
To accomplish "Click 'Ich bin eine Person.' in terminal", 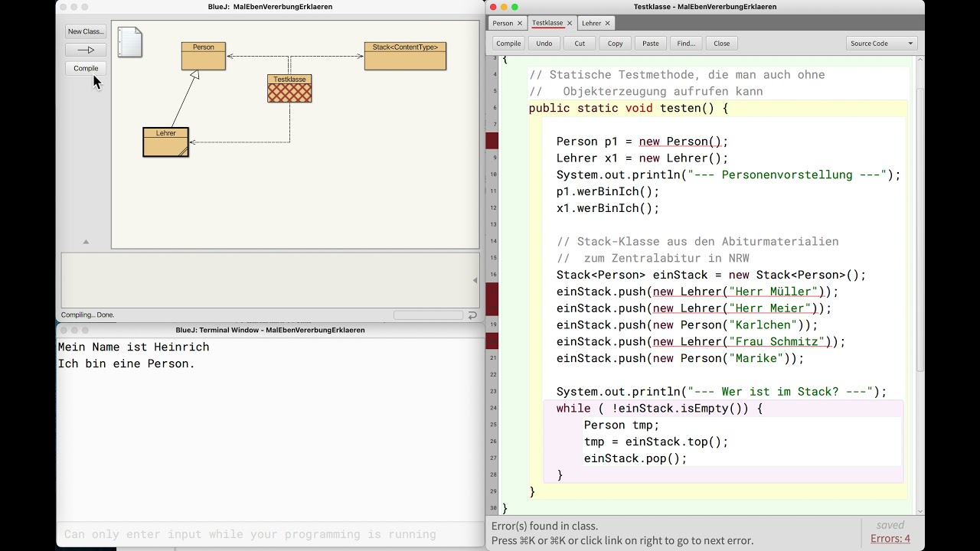I will (127, 364).
